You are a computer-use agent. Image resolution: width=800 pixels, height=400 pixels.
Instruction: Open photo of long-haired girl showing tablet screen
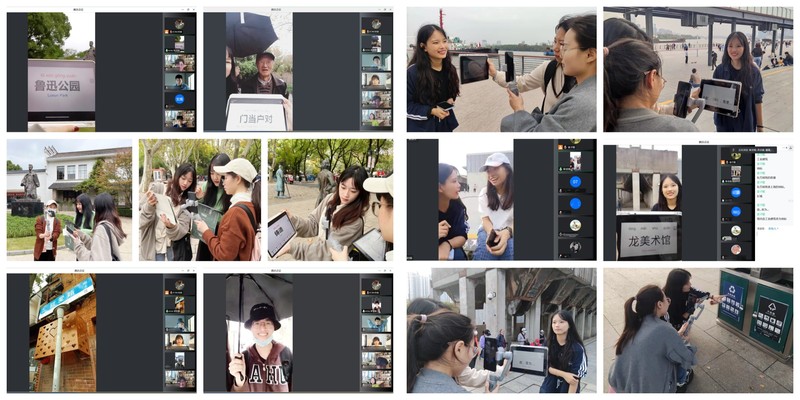click(330, 200)
